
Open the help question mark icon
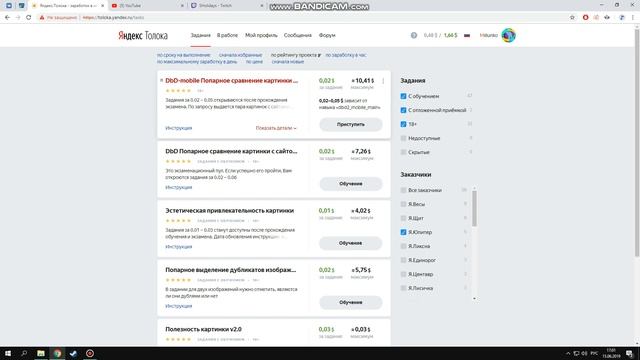(413, 36)
